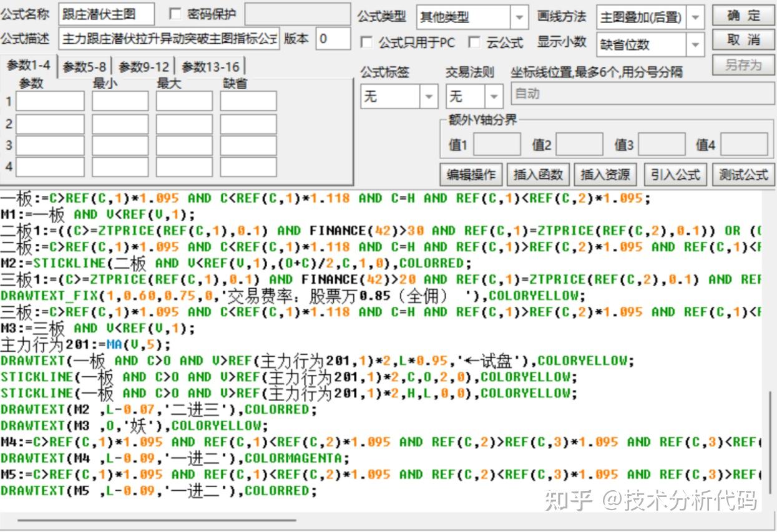Screen dimensions: 777x532
Task: Click the code line 主力行为201:=MA(V,5);
Action: pos(86,344)
